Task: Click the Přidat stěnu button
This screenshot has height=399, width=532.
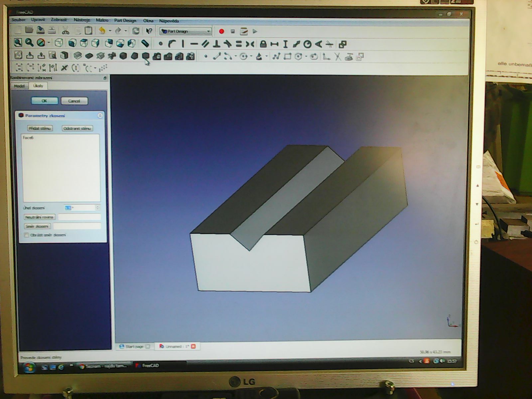Action: coord(40,128)
